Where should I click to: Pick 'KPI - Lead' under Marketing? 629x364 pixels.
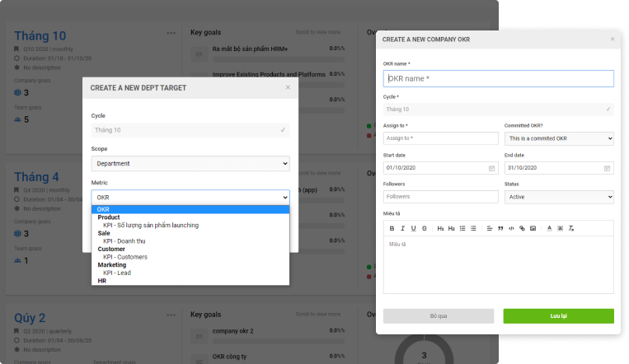point(117,273)
